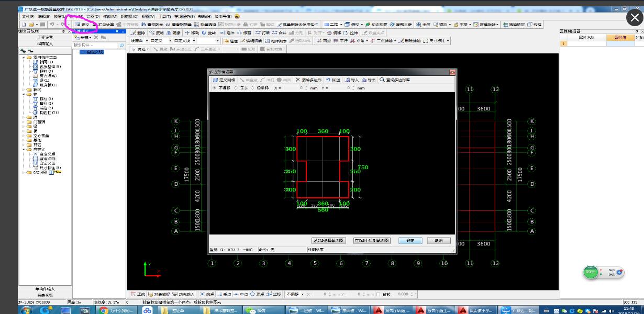This screenshot has height=314, width=644.
Task: Click the 查看钢筋量 toolbar button
Action: click(x=178, y=25)
